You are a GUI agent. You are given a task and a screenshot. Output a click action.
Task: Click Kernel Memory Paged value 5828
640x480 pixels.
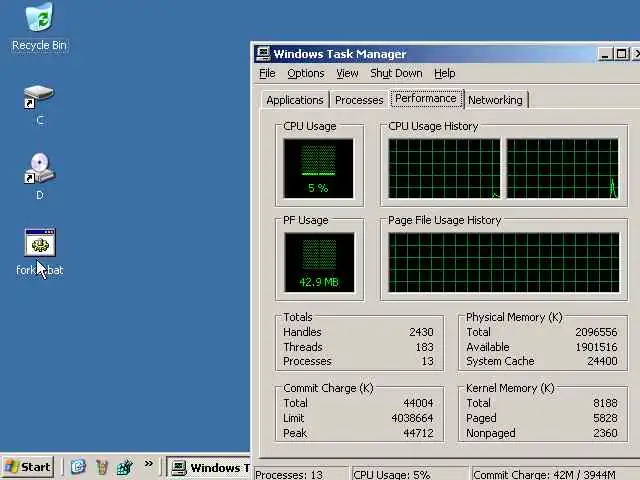click(605, 418)
